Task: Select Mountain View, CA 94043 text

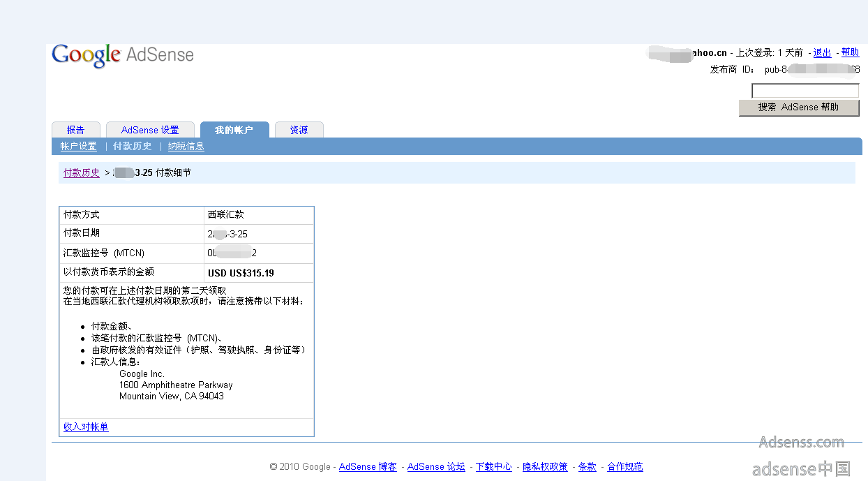Action: 172,397
